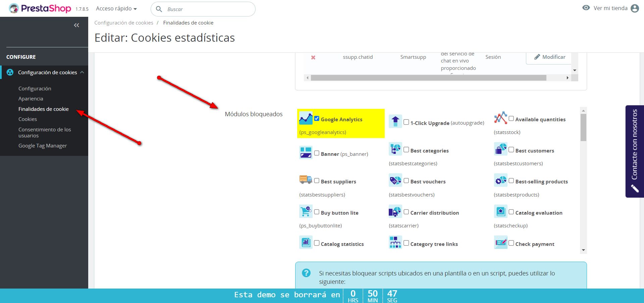
Task: Click the Modificar button for ssupp.chatid
Action: click(549, 57)
